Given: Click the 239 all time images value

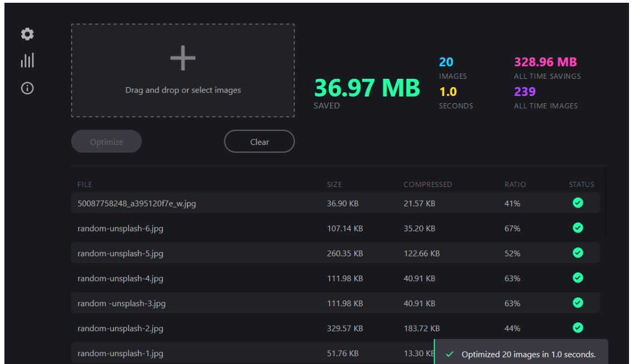Looking at the screenshot, I should (525, 92).
